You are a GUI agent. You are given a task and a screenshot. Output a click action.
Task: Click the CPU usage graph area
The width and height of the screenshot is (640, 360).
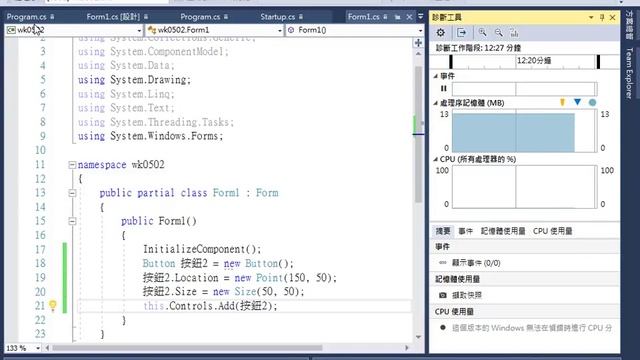[x=524, y=187]
